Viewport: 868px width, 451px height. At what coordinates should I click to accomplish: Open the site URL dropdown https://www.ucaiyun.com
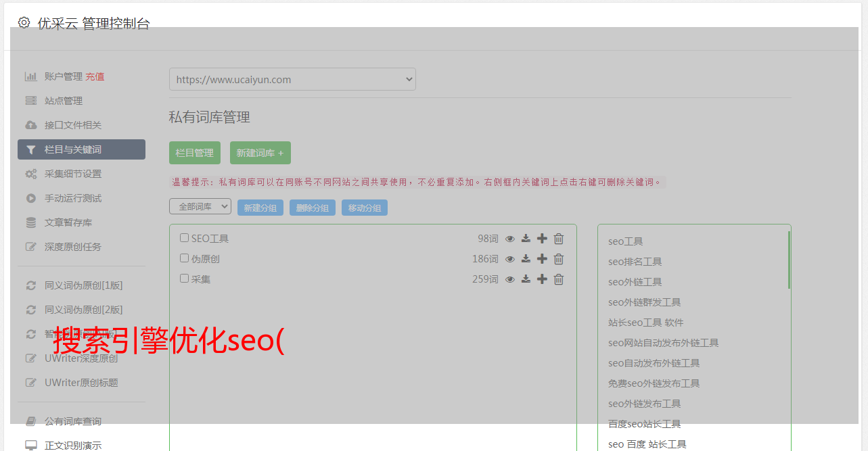pos(292,79)
